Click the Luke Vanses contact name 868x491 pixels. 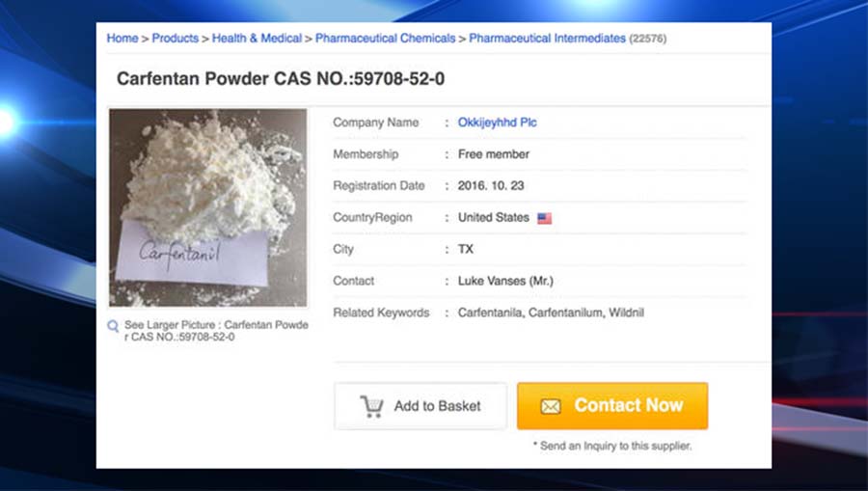coord(505,281)
